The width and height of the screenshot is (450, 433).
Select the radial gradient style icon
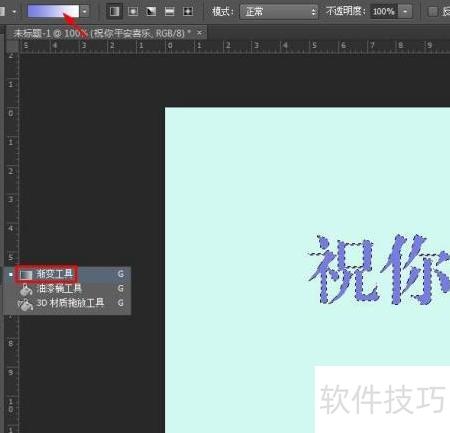(x=133, y=12)
